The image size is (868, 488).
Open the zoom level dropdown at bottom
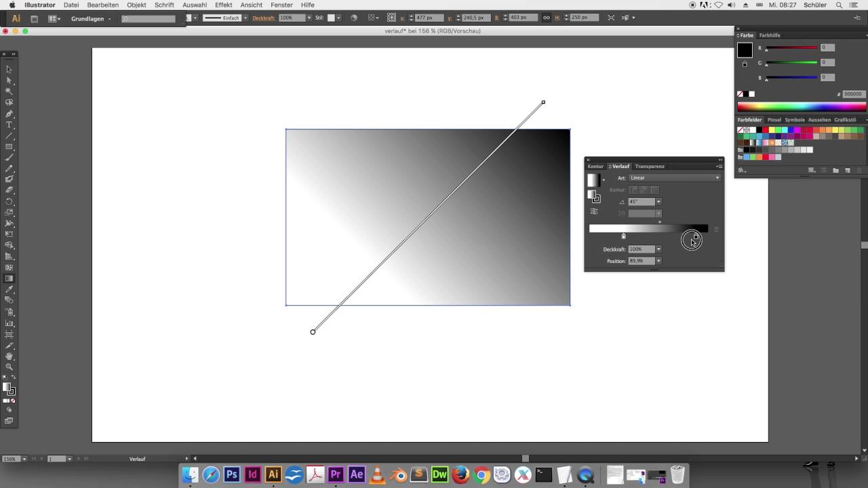click(24, 459)
